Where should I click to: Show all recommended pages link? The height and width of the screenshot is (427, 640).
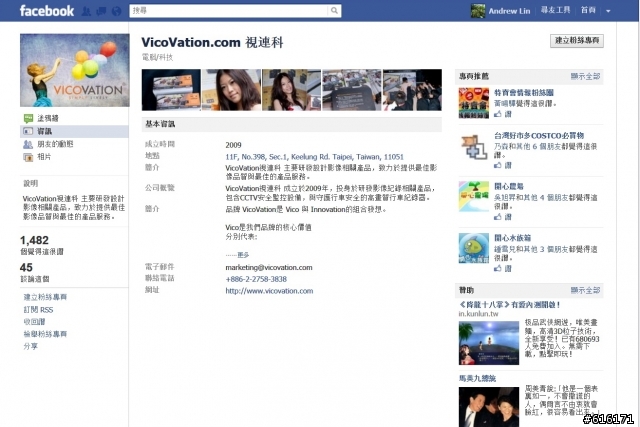coord(585,76)
